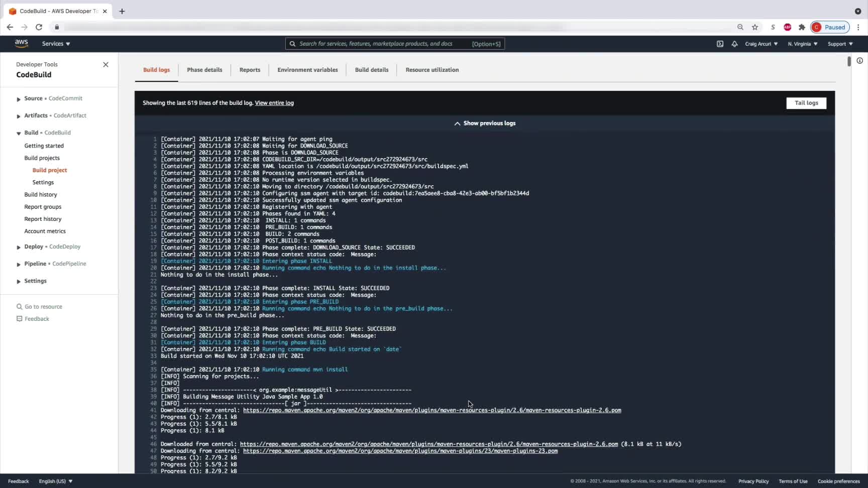Bookmark this page with star icon
868x488 pixels.
click(754, 27)
